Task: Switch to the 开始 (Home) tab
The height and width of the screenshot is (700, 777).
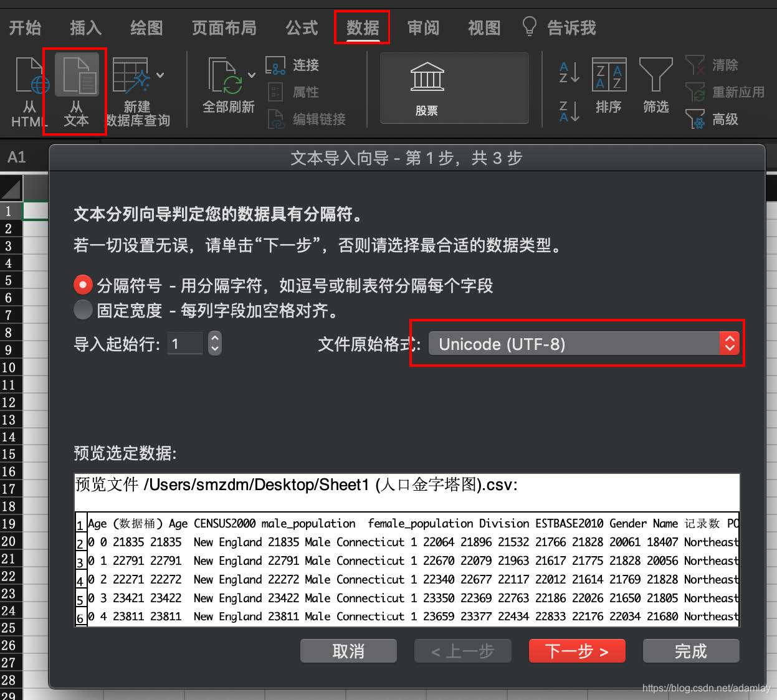Action: [25, 27]
